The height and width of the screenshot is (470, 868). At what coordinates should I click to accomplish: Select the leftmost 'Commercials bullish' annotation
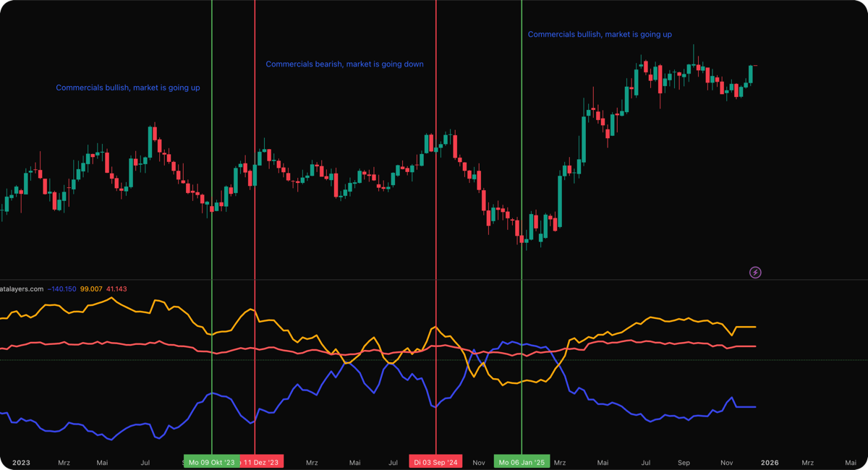[128, 87]
